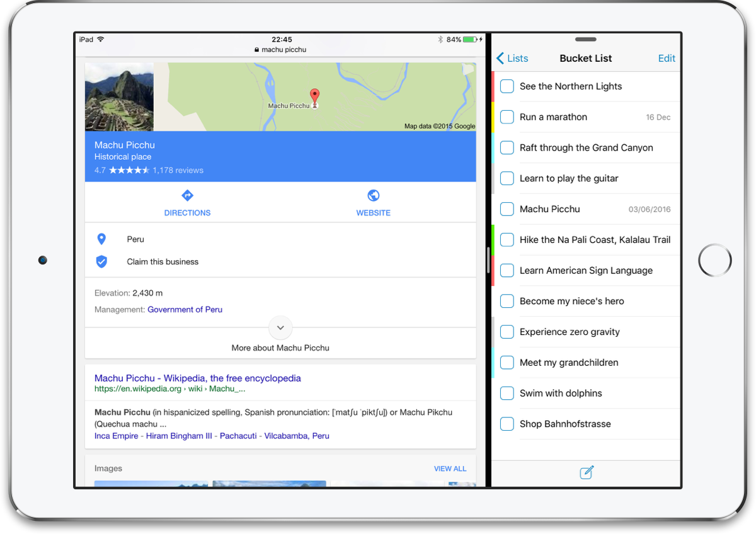Check off Swim with dolphins
756x534 pixels.
[x=507, y=394]
